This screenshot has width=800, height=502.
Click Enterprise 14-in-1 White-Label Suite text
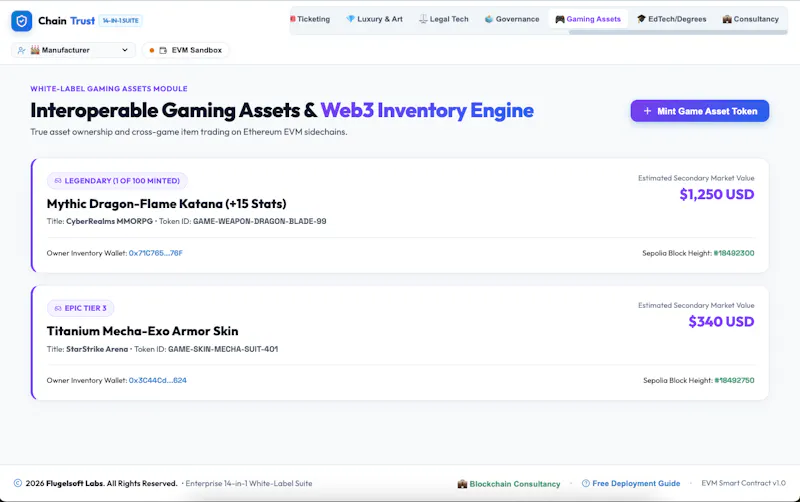click(249, 483)
